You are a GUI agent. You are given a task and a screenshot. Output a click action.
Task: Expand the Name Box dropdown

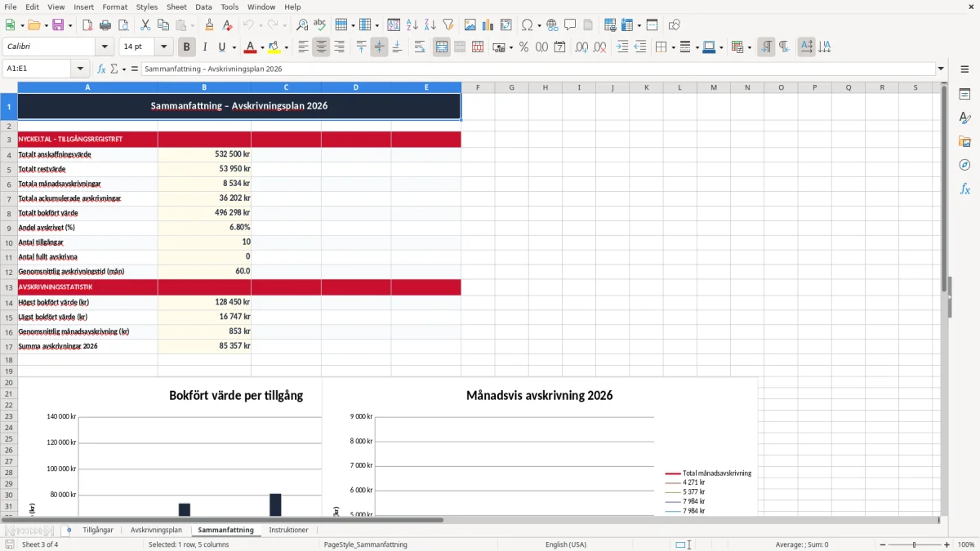[x=80, y=69]
